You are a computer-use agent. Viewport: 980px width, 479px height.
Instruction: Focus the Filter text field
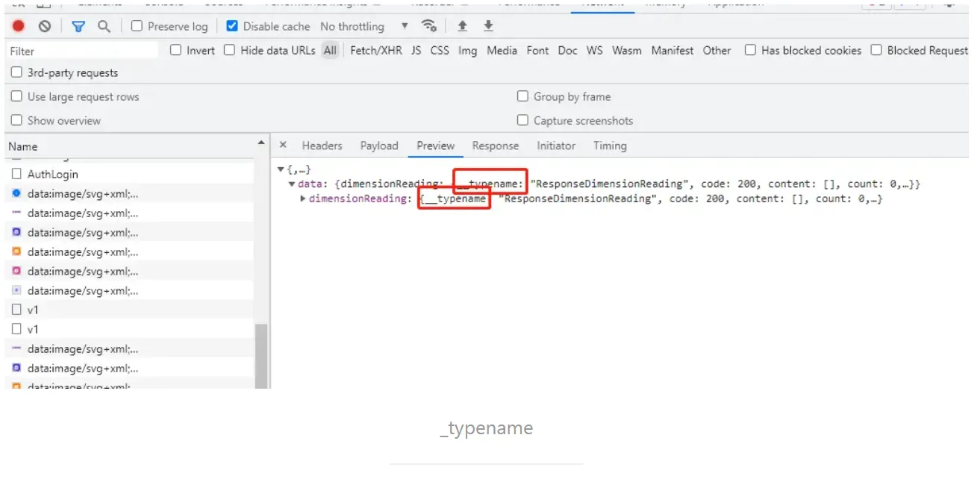pyautogui.click(x=82, y=51)
